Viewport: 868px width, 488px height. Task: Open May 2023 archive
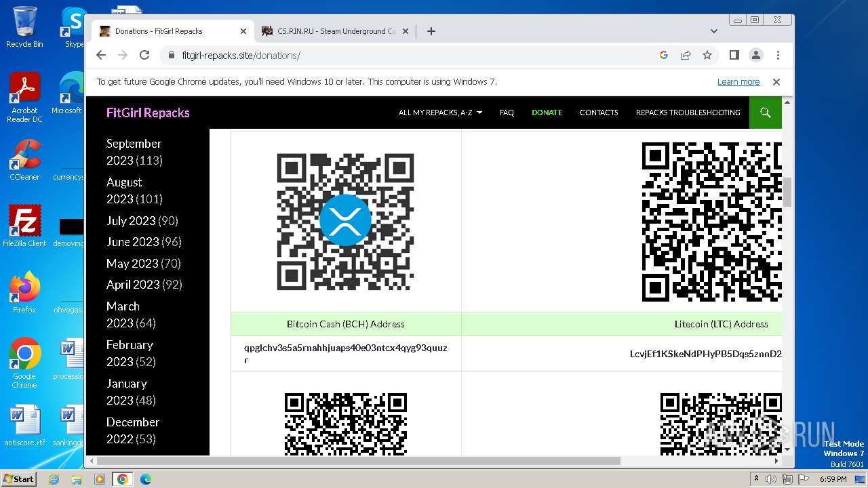(132, 263)
